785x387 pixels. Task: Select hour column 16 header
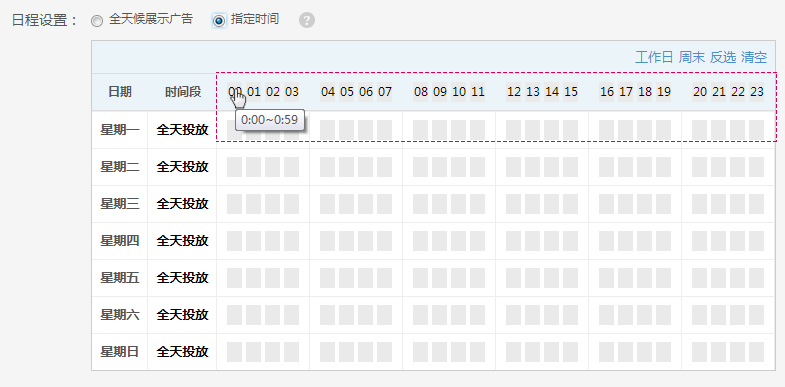pos(607,92)
